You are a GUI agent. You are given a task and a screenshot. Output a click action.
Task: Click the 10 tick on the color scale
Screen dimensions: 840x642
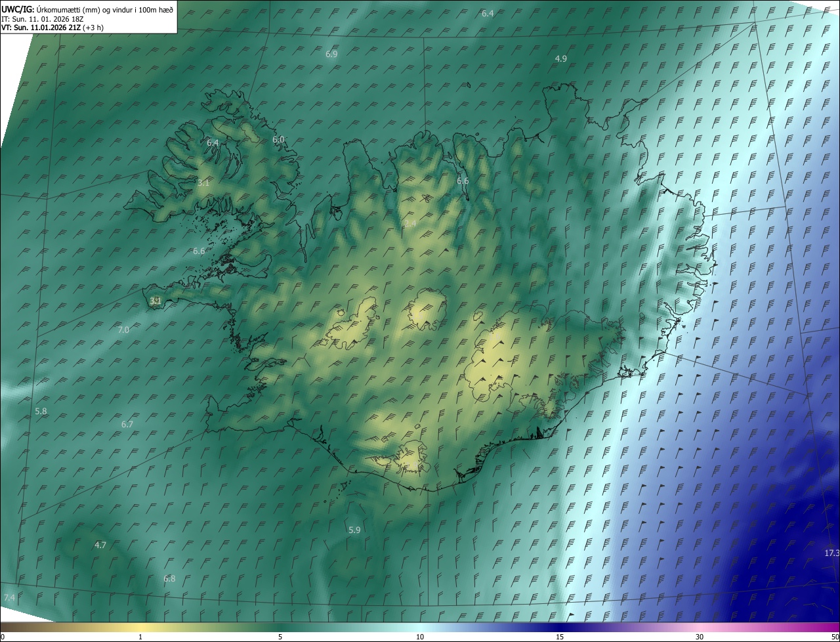click(420, 637)
